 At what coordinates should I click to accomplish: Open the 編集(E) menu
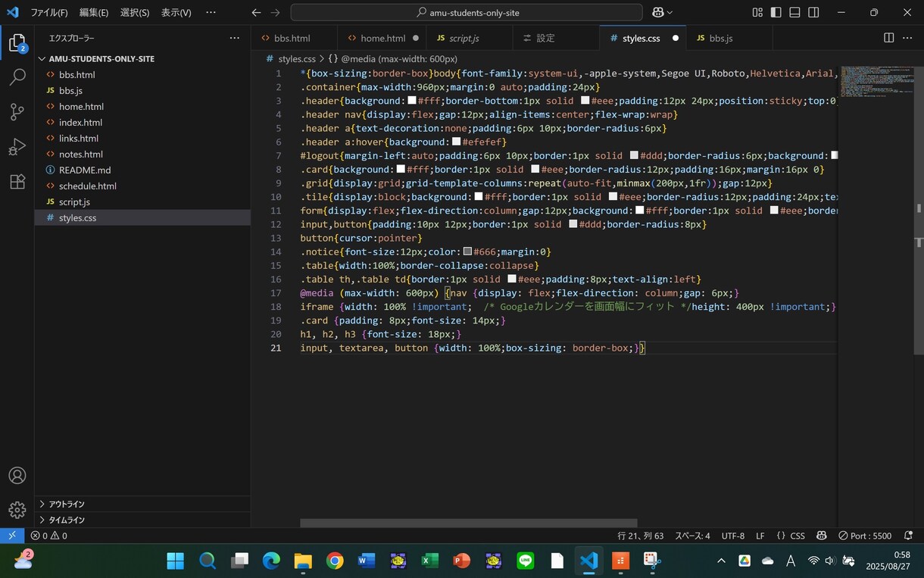tap(94, 12)
